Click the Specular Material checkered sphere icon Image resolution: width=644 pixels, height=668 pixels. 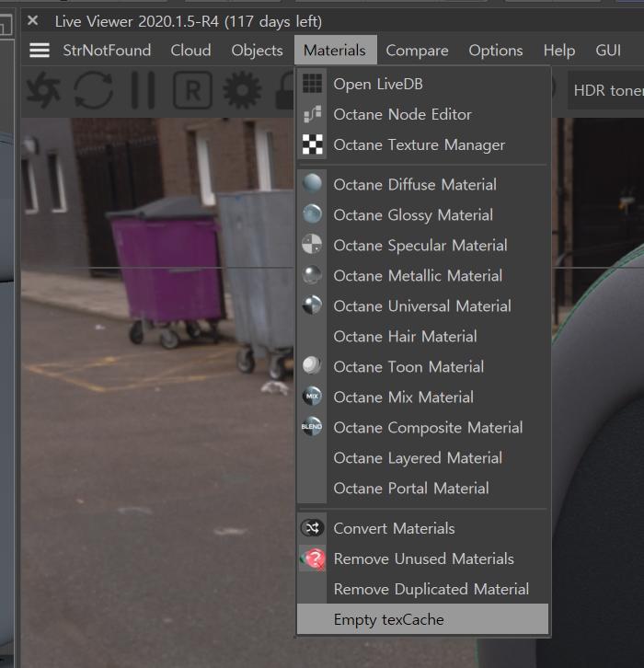[312, 245]
